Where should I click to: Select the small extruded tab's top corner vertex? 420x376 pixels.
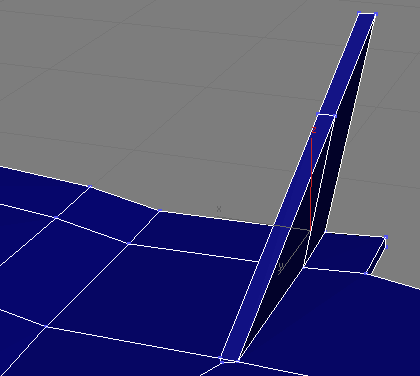coord(386,237)
